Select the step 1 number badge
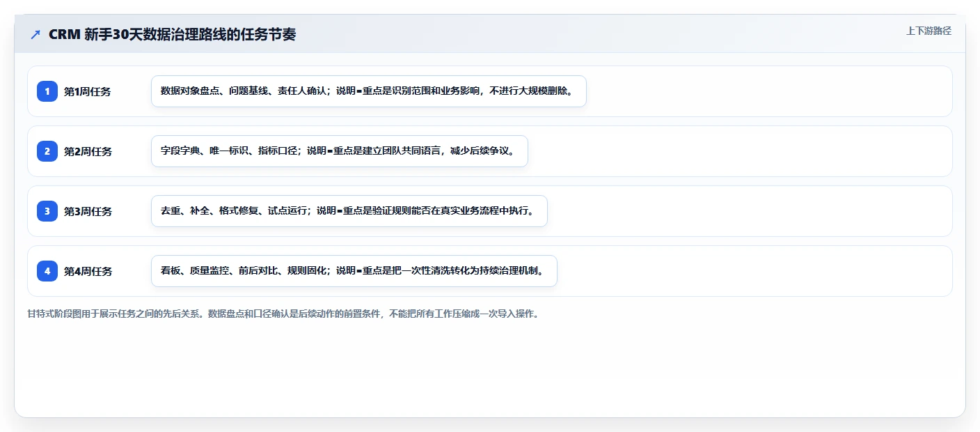This screenshot has height=432, width=980. (x=47, y=91)
